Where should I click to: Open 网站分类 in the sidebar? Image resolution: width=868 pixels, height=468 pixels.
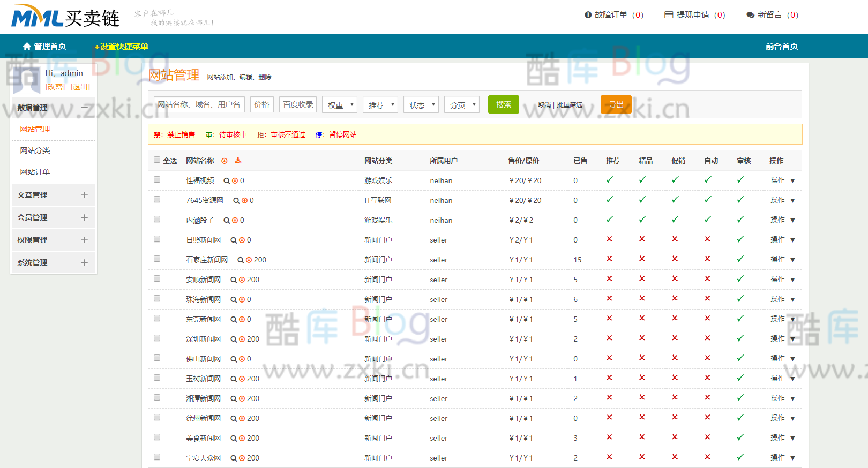point(35,150)
